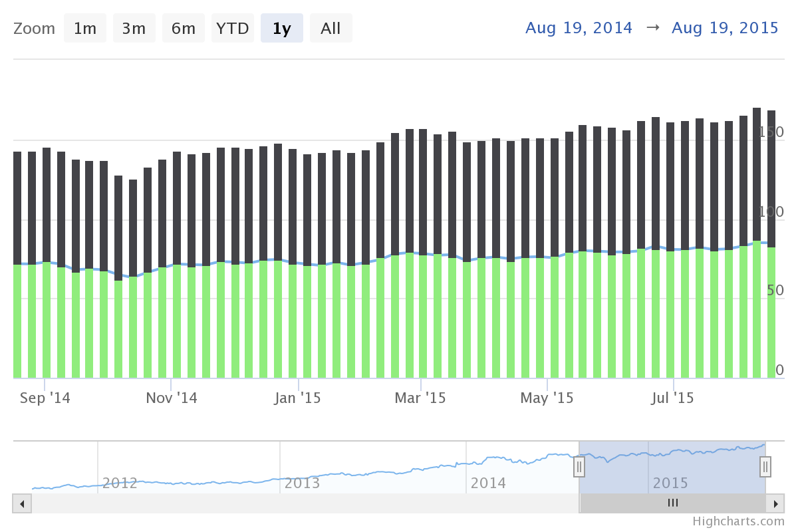Screen dimensions: 798x532
Task: Click the Nov '14 axis label
Action: coord(172,398)
